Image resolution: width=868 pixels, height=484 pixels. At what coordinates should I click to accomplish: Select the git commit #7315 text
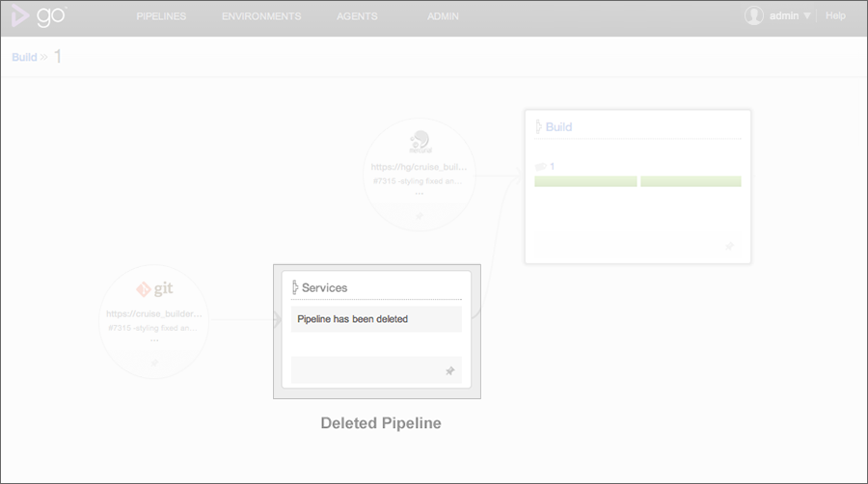point(152,328)
